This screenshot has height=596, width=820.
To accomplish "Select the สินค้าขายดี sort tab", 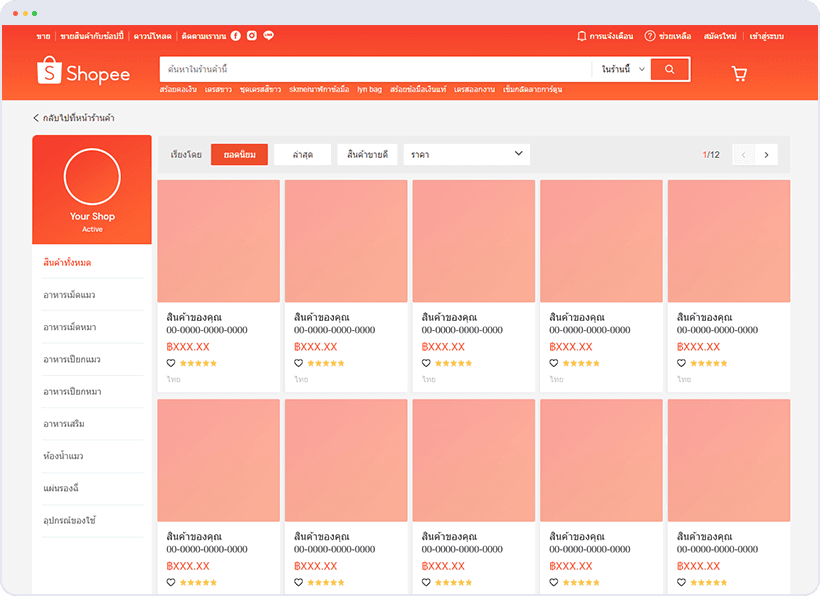I will 366,154.
